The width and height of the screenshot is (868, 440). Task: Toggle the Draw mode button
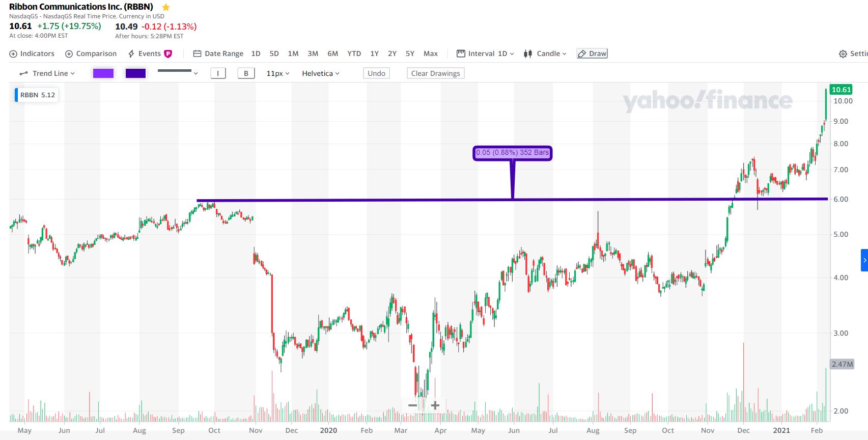point(592,53)
